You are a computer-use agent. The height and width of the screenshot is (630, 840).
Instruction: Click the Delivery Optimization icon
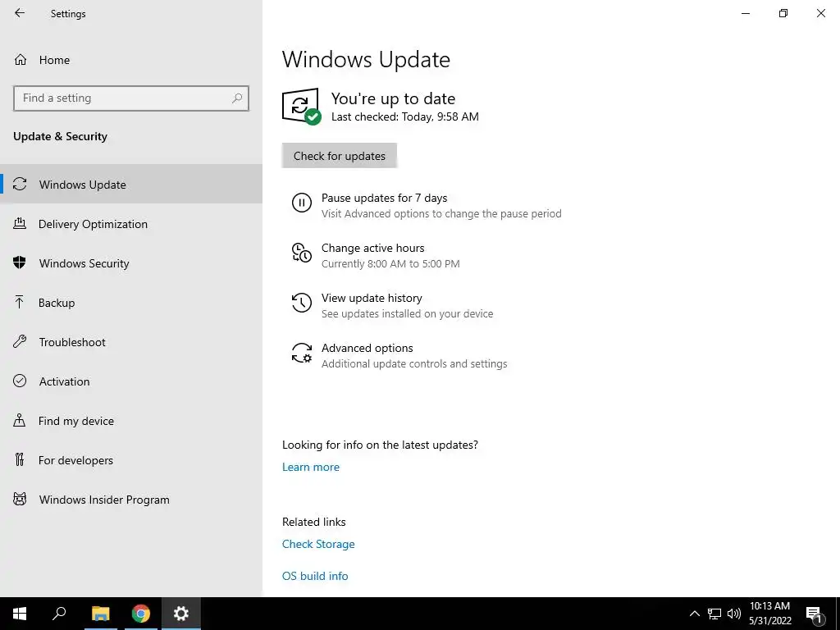[20, 223]
